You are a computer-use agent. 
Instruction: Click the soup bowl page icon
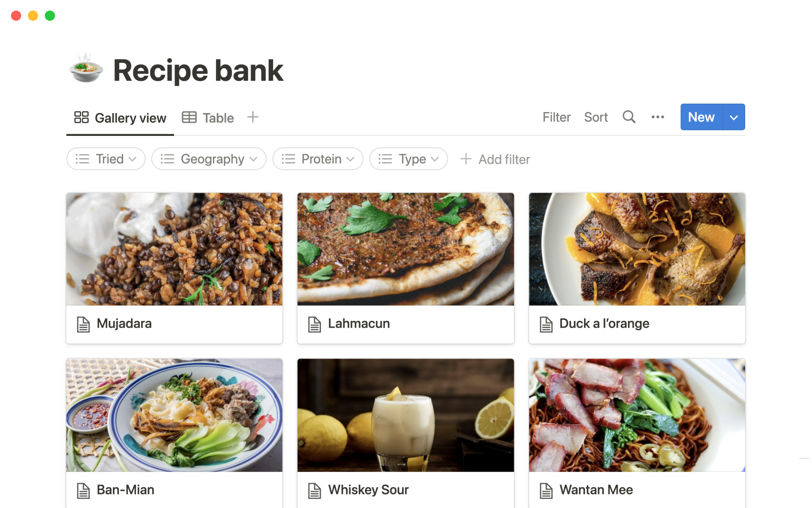tap(86, 69)
